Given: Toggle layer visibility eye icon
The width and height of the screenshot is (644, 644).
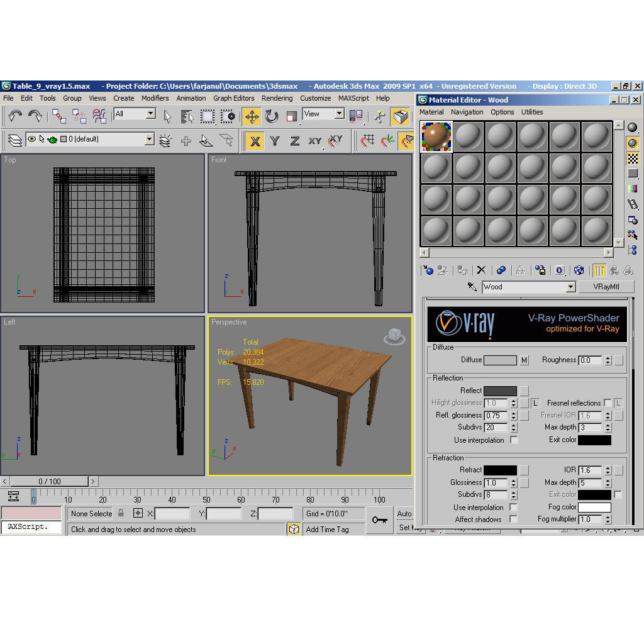Looking at the screenshot, I should [31, 139].
